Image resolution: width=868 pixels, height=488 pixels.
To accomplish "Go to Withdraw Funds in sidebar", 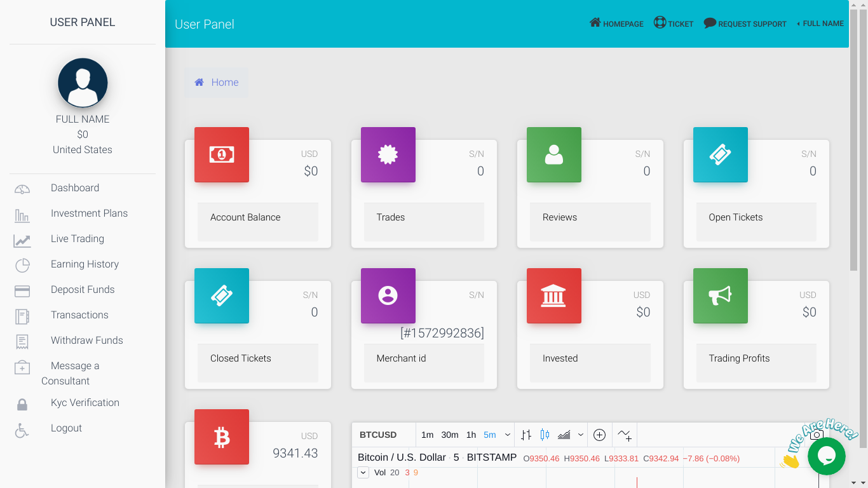I will [x=87, y=341].
